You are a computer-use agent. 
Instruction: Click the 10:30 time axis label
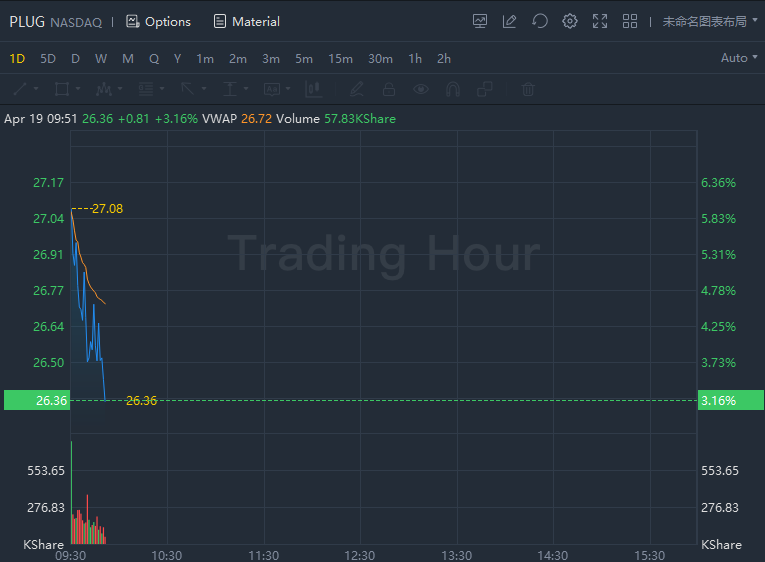167,555
